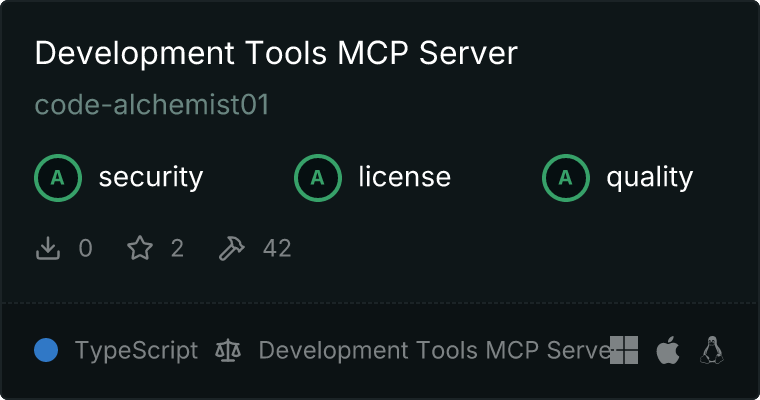Image resolution: width=760 pixels, height=400 pixels.
Task: Click the hammer tools icon
Action: click(x=231, y=248)
